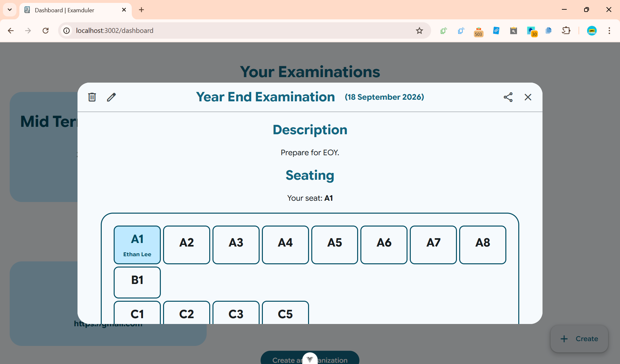The width and height of the screenshot is (620, 364).
Task: Close the Year End Examination dialog
Action: pos(528,97)
